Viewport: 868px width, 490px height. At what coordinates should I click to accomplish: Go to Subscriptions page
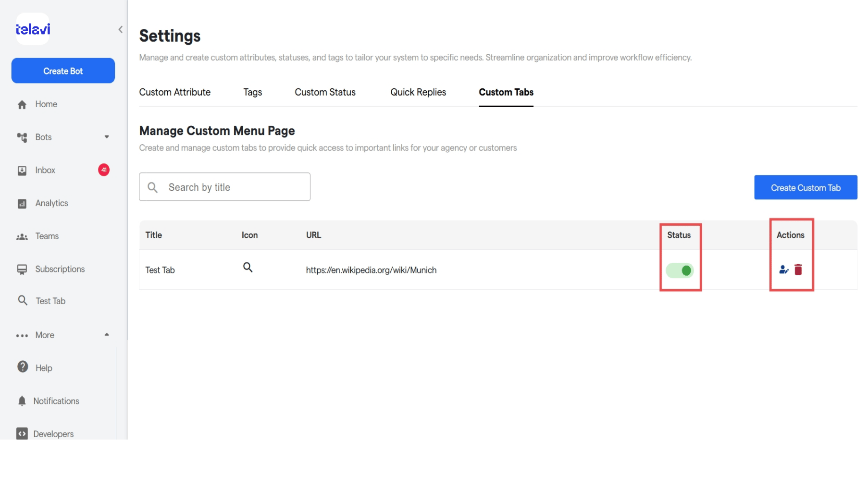[60, 269]
